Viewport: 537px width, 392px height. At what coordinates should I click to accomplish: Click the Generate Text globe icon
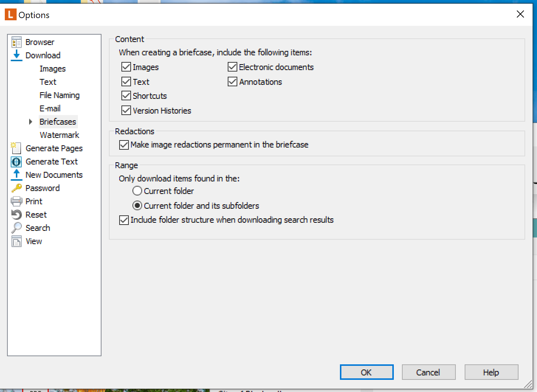[16, 162]
